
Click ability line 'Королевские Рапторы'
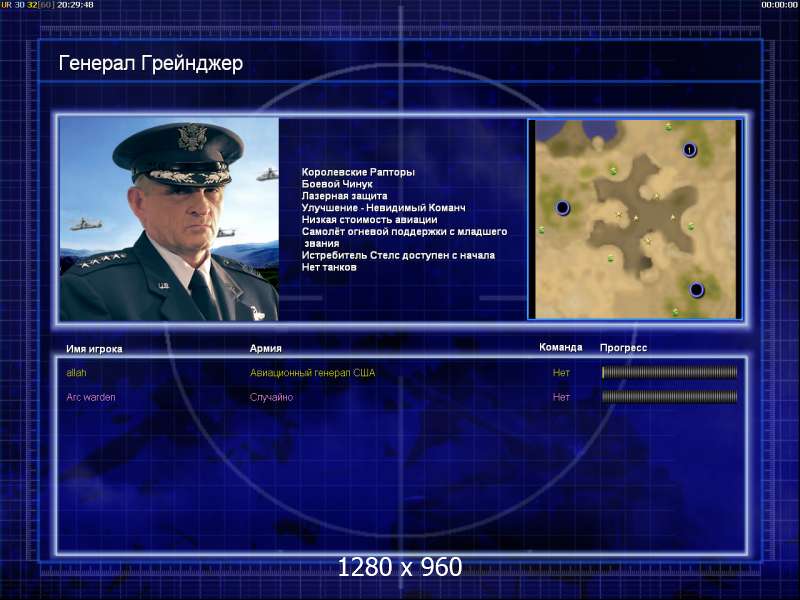[358, 172]
